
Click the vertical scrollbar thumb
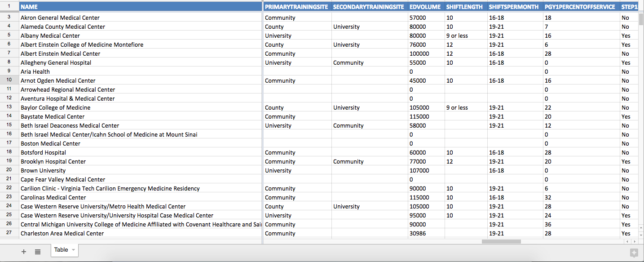[641, 19]
